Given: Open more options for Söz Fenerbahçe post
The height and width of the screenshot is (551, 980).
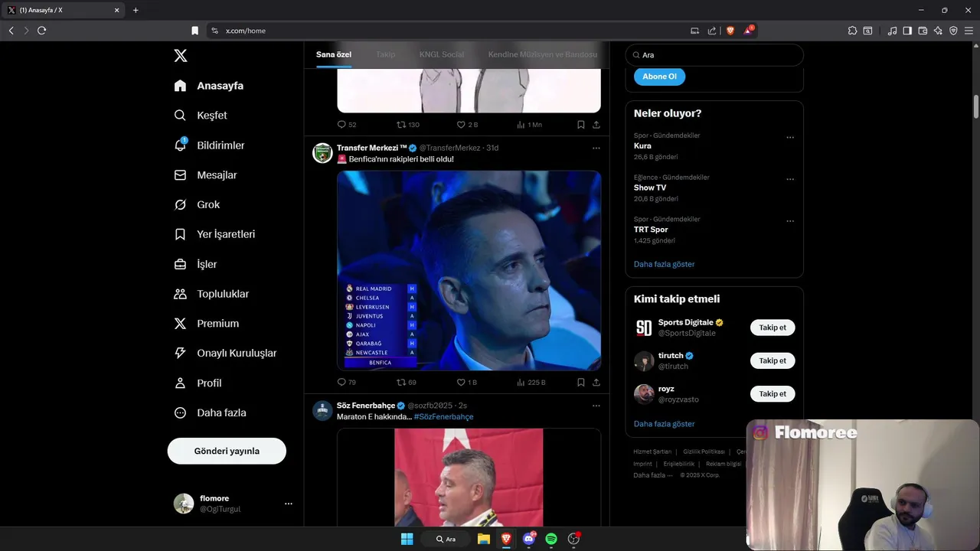Looking at the screenshot, I should pos(596,406).
